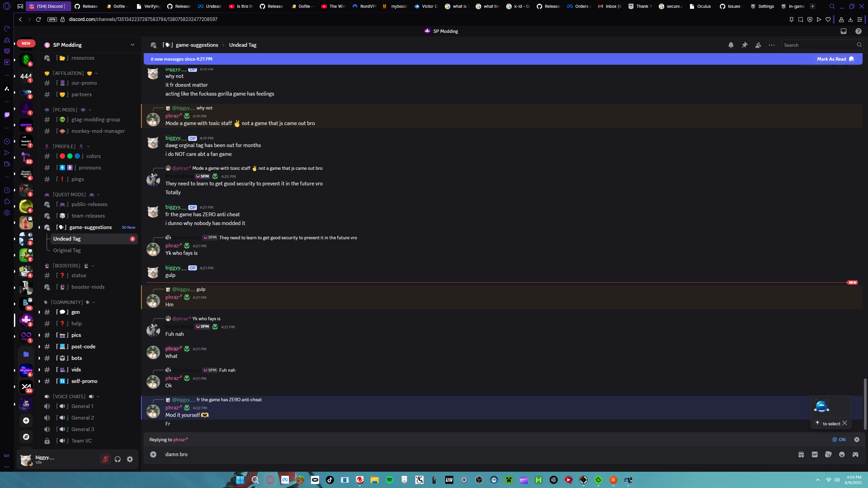Switch to the Original Tag thread
868x488 pixels.
tap(67, 250)
